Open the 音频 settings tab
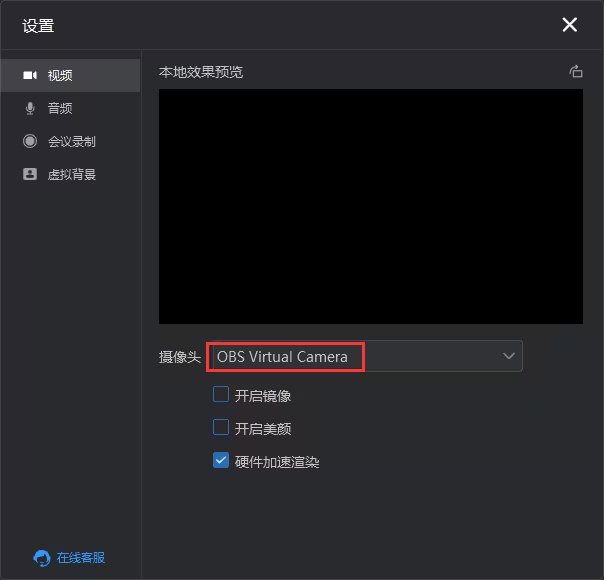 [x=60, y=108]
